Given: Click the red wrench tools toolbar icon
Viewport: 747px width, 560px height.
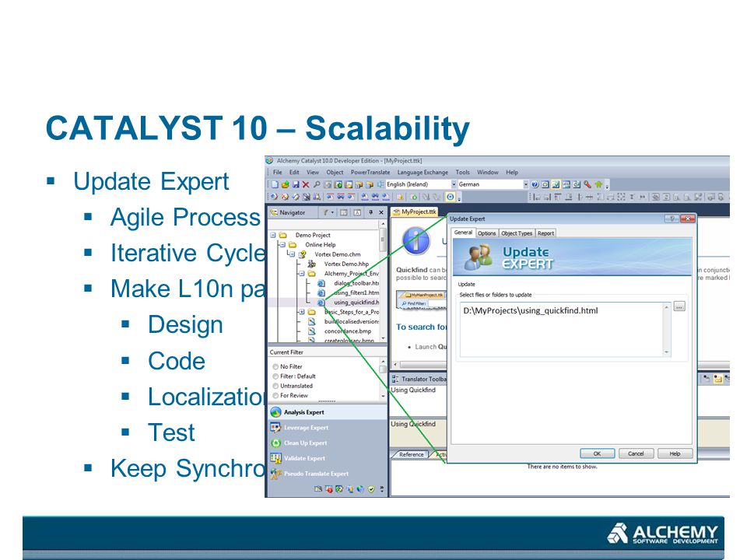Looking at the screenshot, I should click(587, 184).
